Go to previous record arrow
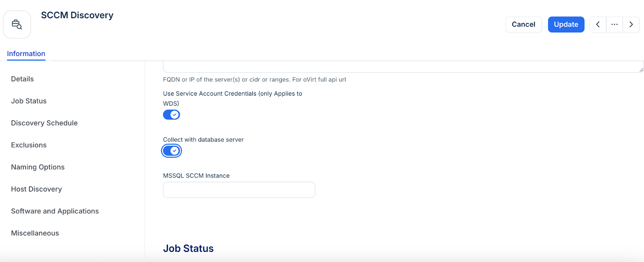 pos(598,25)
